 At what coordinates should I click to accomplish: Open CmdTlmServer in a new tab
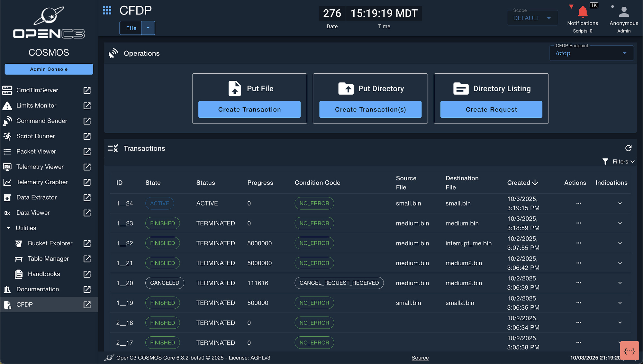[87, 90]
